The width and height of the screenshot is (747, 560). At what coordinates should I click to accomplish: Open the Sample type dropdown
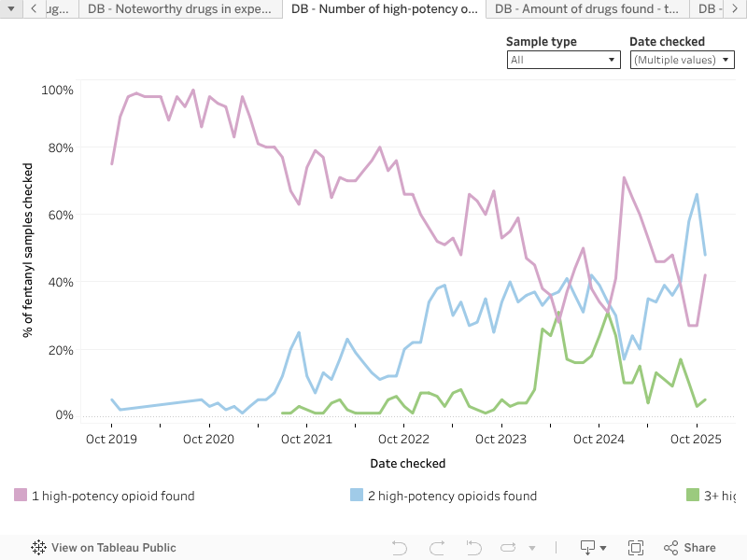(x=563, y=60)
